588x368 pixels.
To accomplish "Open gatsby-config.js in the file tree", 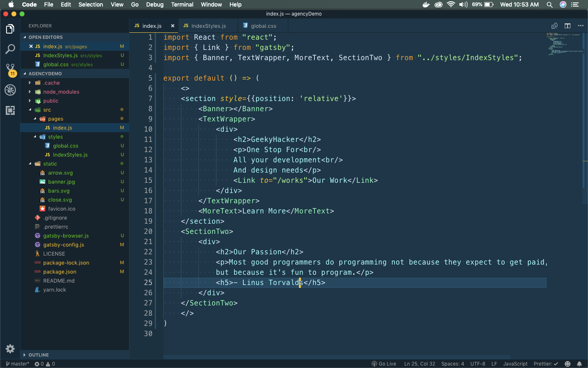I will (63, 245).
